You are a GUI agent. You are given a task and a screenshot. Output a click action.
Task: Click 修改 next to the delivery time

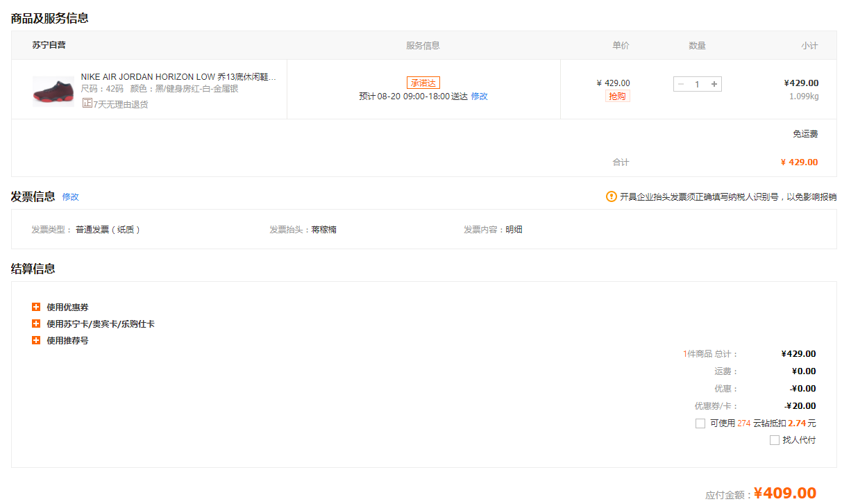480,96
